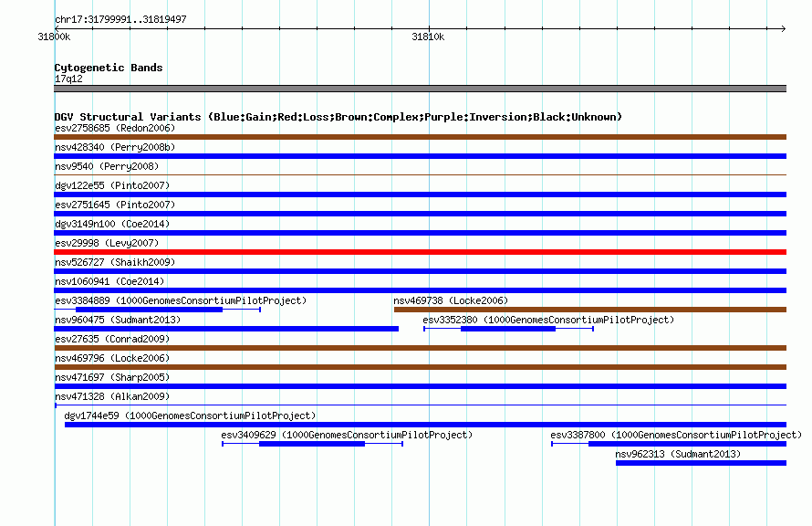The image size is (812, 526).
Task: Select the brown esv2758685 variant bar
Action: 420,137
